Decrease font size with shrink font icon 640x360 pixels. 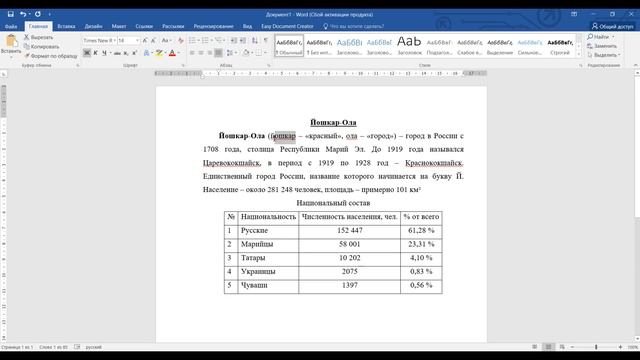(153, 40)
